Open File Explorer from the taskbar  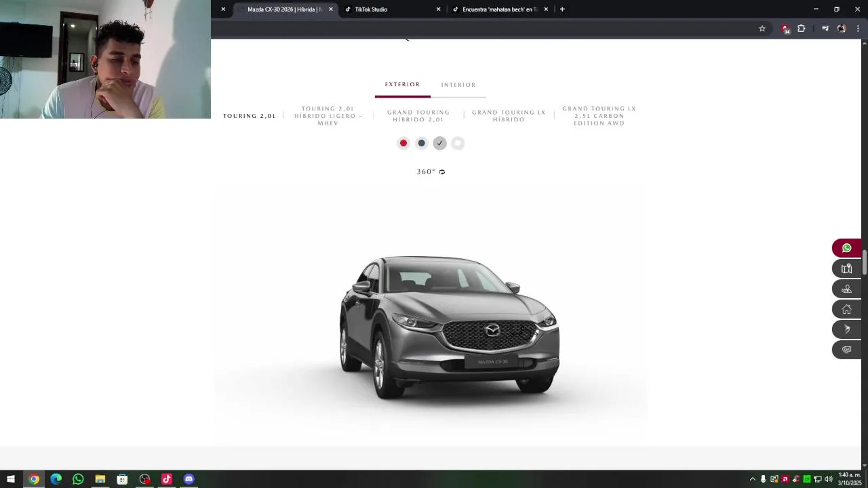point(100,479)
